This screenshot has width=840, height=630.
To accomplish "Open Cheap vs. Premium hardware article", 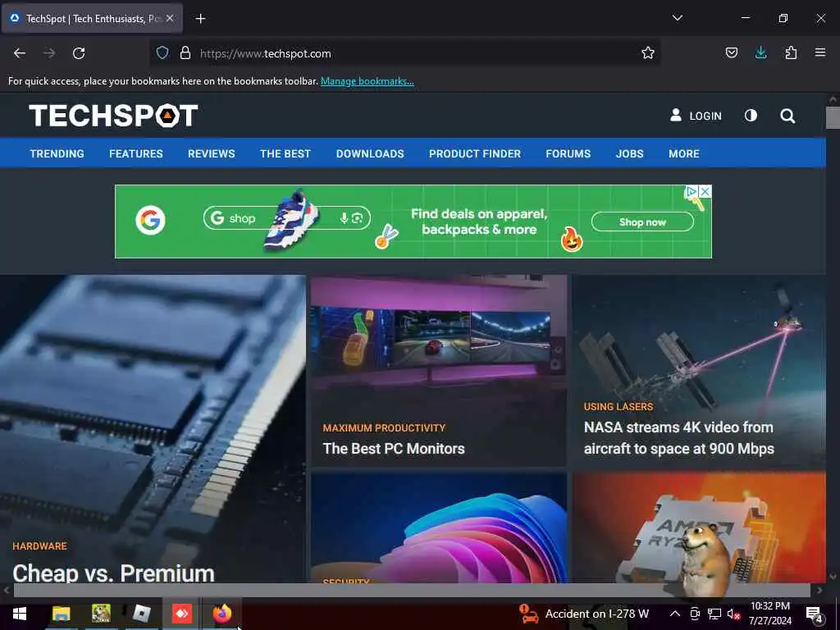I will (x=113, y=573).
